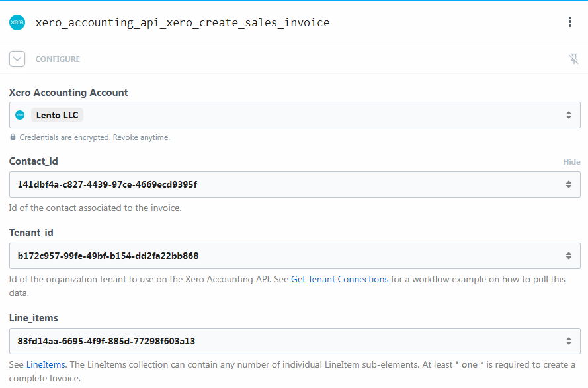The image size is (588, 388).
Task: Click the Tenant_id value b172c957-99fe-49bf-b154-dd2fa22bb868
Action: coord(108,256)
